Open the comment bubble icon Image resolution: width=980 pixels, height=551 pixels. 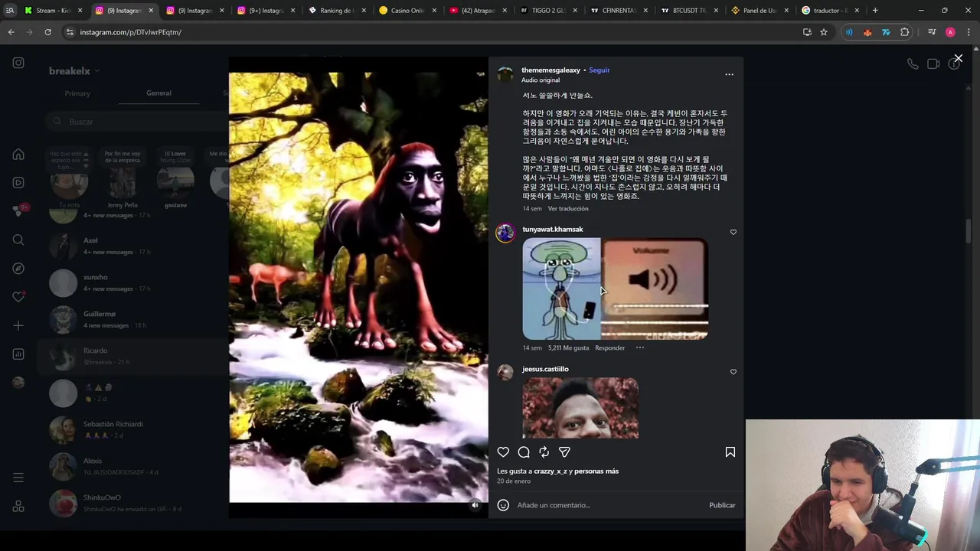pyautogui.click(x=524, y=452)
